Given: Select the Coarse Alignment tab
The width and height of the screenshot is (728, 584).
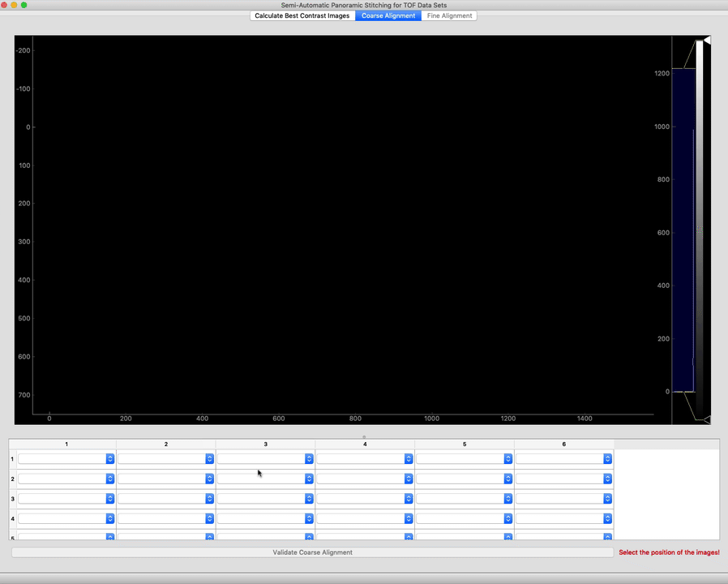Looking at the screenshot, I should point(388,15).
